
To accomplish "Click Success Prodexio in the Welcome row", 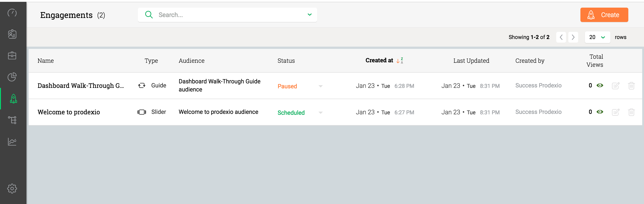I will (538, 112).
